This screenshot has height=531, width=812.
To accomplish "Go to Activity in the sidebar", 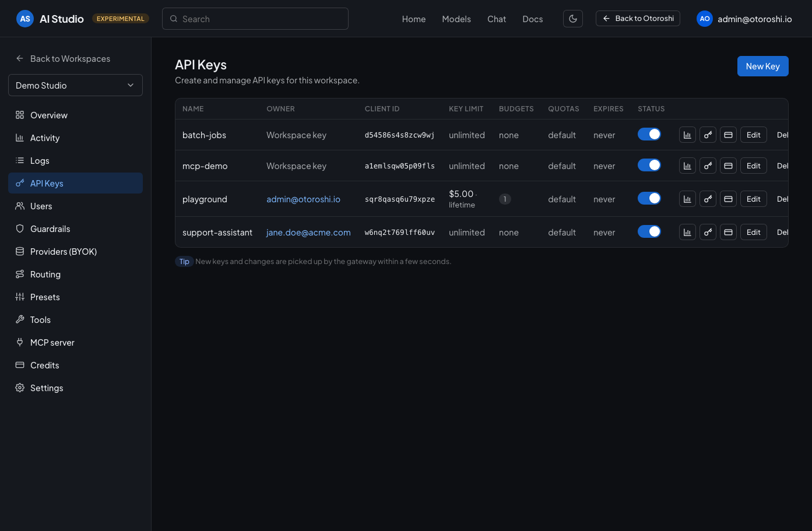I will coord(75,138).
